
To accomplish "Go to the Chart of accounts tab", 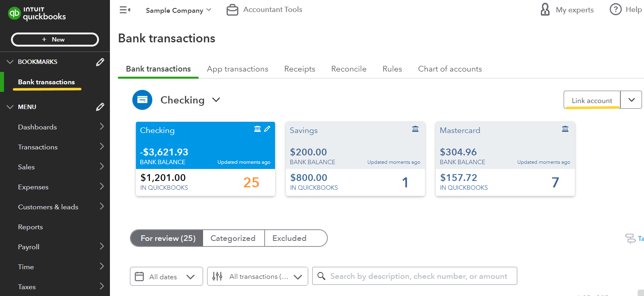I will coord(450,69).
